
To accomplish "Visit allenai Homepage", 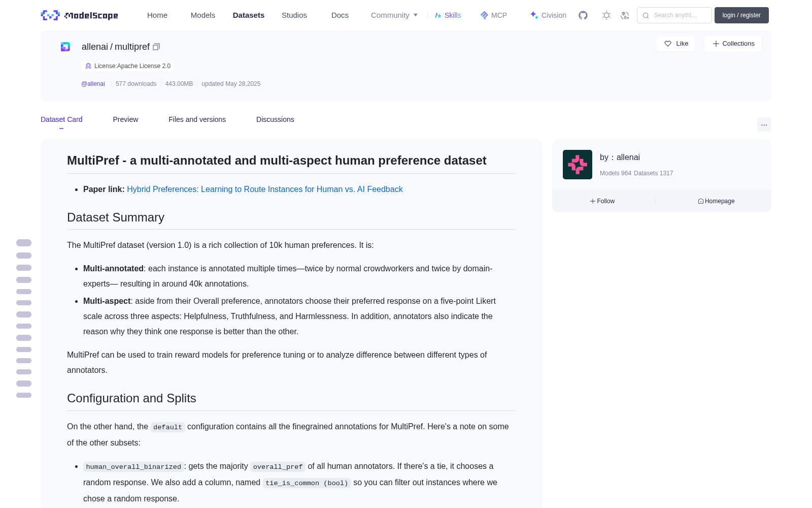I will tap(716, 201).
